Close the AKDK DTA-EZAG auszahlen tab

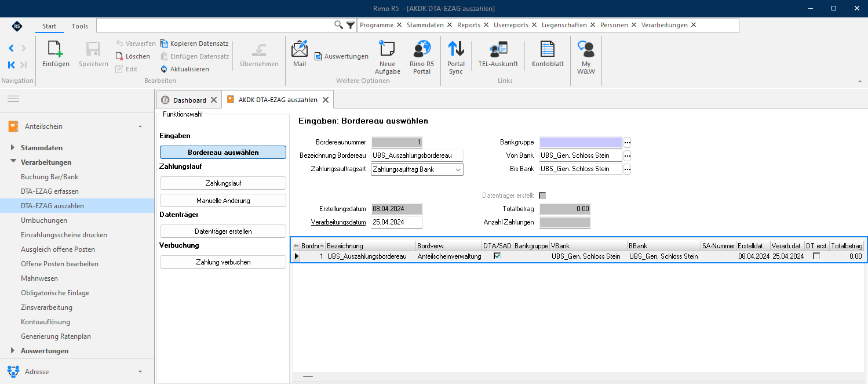click(326, 100)
